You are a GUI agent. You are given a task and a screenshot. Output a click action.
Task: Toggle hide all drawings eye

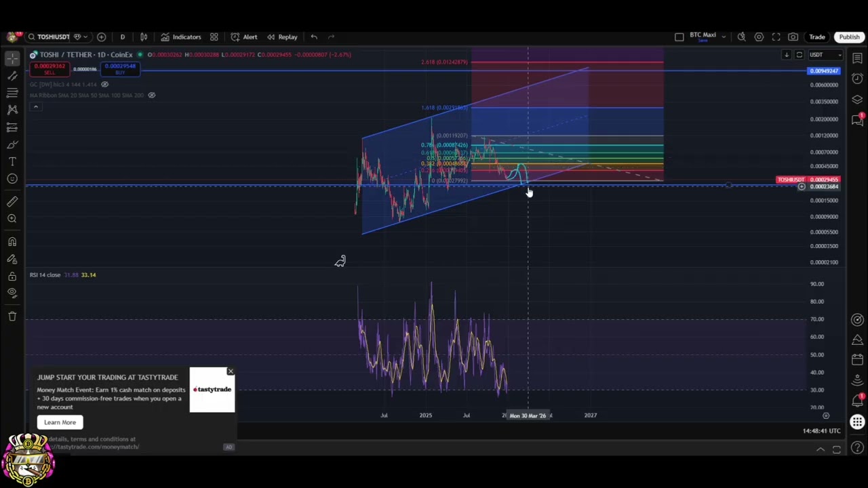point(12,293)
